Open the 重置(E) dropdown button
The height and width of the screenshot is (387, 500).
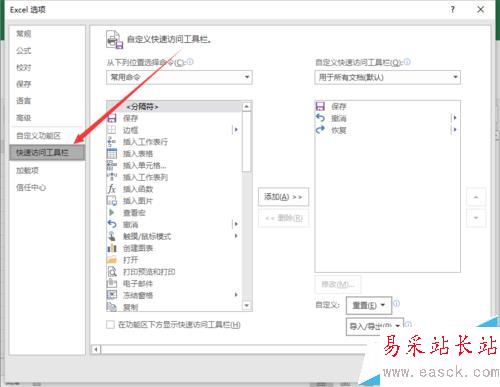point(369,305)
